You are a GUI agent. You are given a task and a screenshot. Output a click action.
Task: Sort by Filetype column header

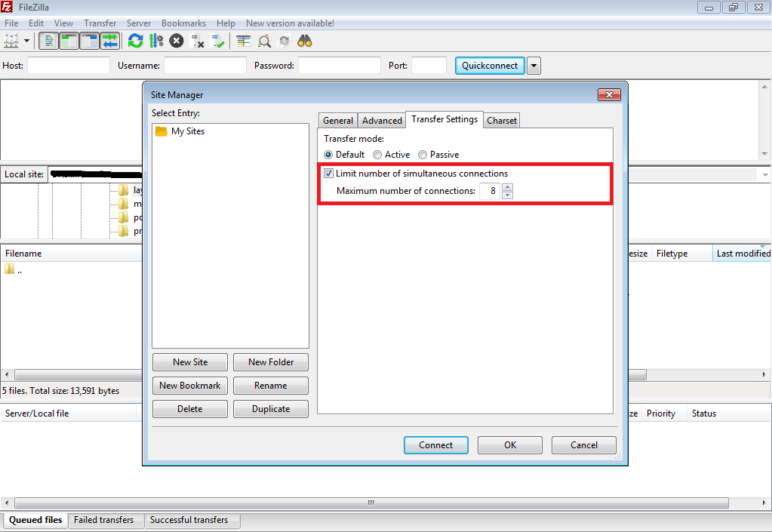click(681, 254)
